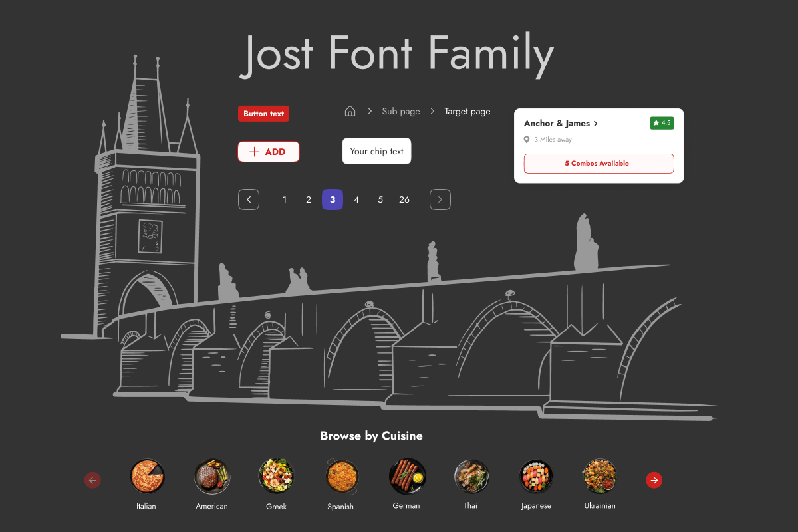Choose the Greek salad image

pos(276,476)
